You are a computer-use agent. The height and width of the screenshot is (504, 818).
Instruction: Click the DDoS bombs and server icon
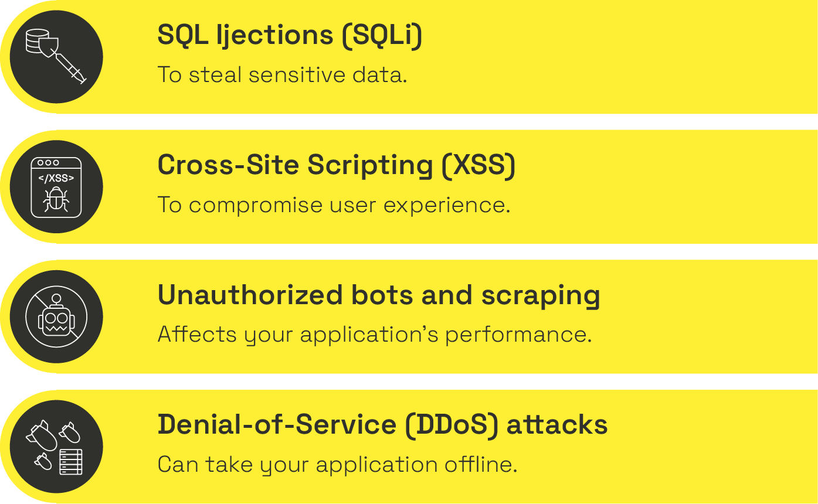[56, 447]
